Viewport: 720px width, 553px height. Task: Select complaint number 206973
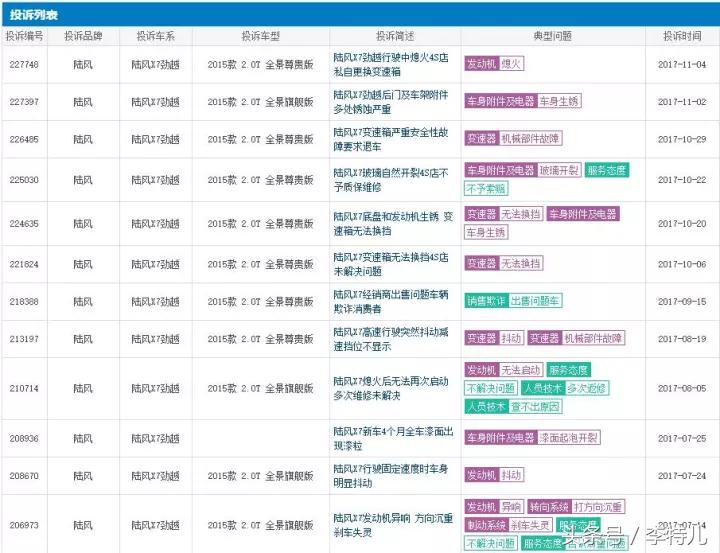24,525
